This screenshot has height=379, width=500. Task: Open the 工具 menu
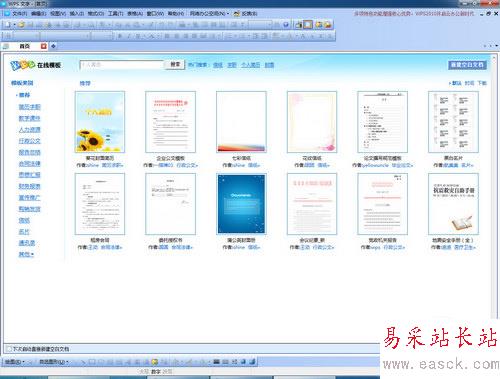(115, 13)
